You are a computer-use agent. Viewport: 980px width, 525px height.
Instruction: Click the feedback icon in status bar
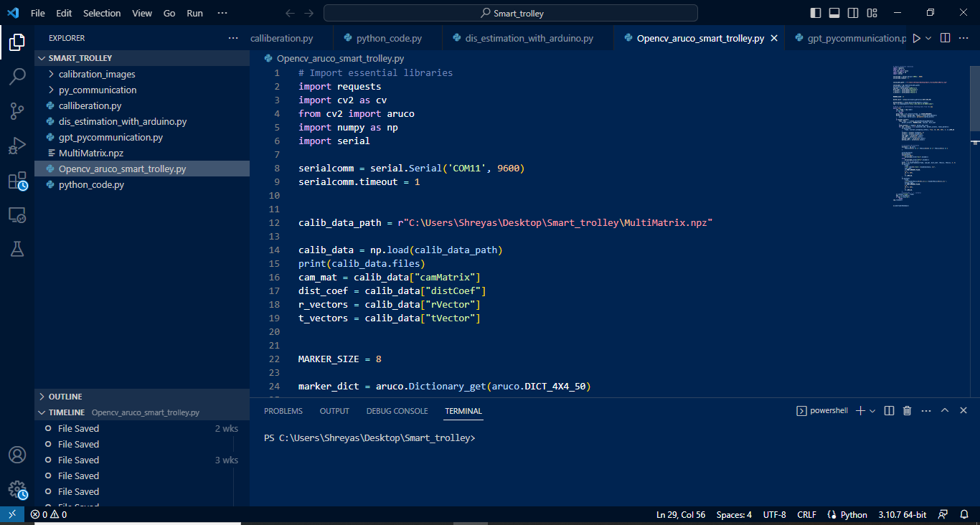[943, 514]
